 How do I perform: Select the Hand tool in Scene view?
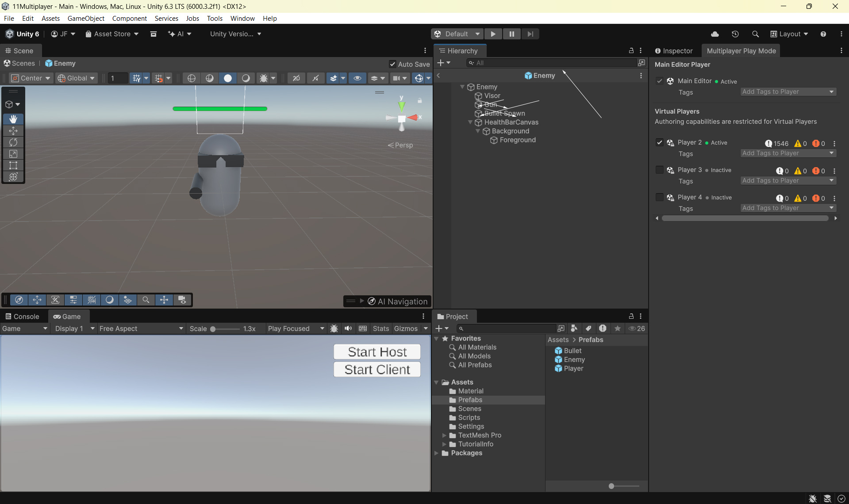13,119
